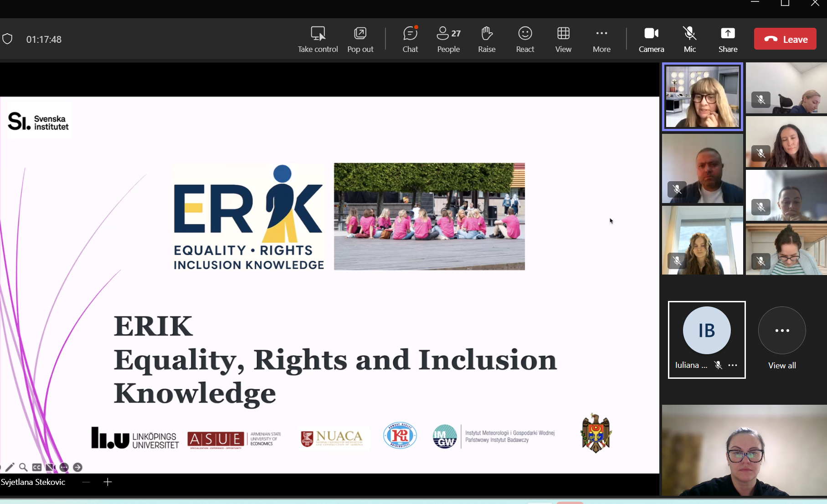The height and width of the screenshot is (504, 827).
Task: Open the meeting Chat panel
Action: (x=410, y=39)
